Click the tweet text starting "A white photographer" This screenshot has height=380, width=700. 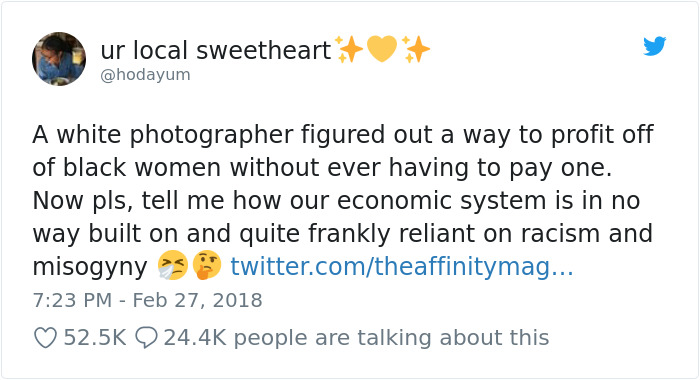coord(343,134)
